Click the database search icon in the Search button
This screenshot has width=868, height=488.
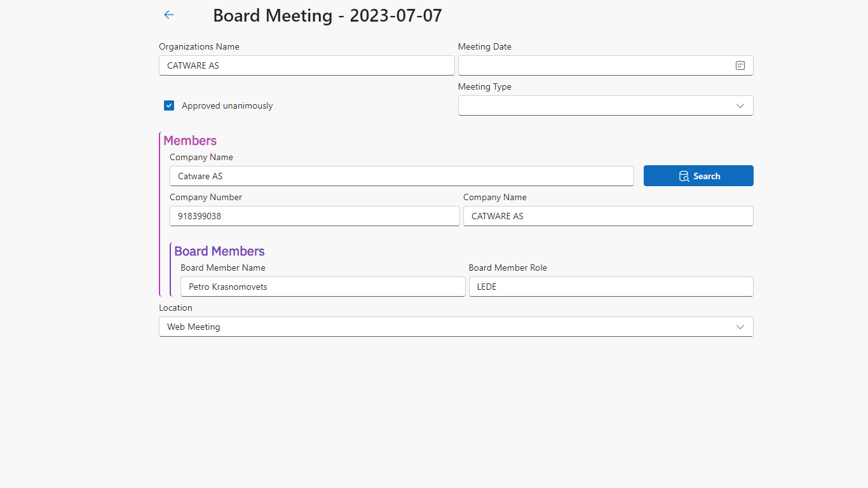(684, 176)
